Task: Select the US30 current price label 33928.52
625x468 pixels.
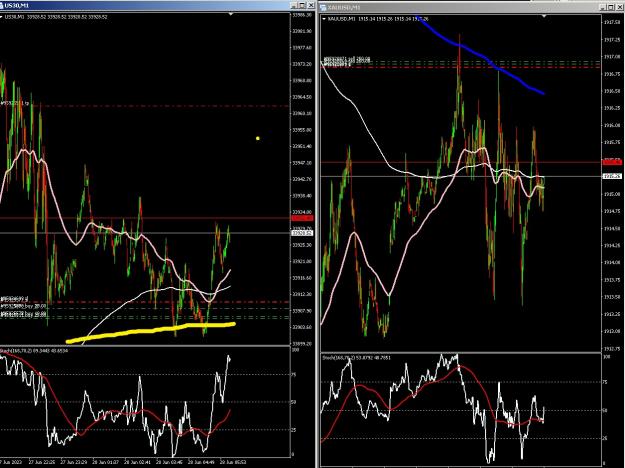Action: (x=303, y=233)
